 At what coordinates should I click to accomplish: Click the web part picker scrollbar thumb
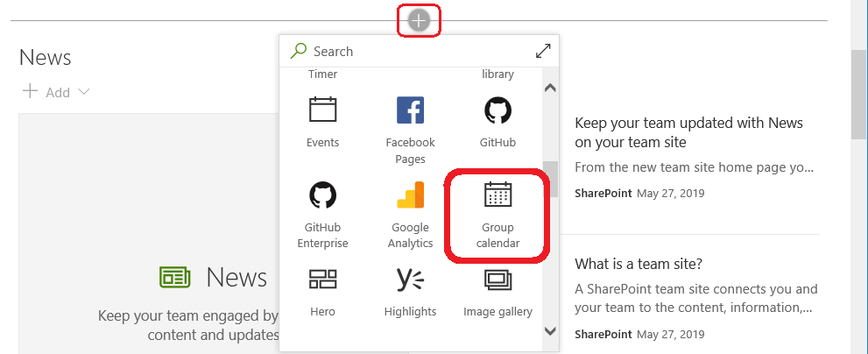click(x=550, y=179)
